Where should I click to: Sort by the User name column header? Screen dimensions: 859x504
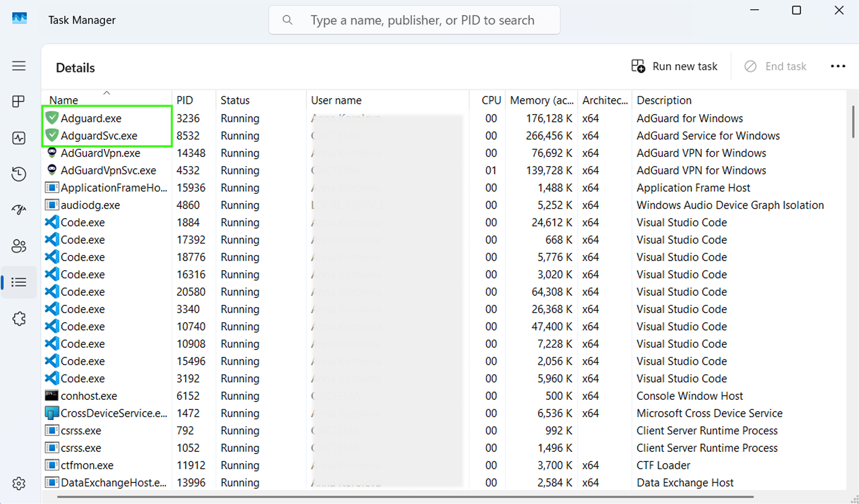(388, 100)
